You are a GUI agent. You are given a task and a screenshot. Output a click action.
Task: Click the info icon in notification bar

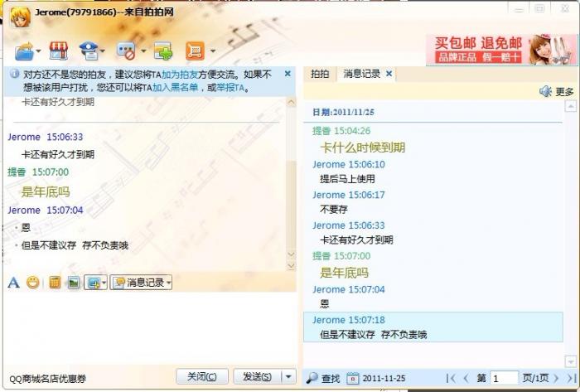pos(14,74)
